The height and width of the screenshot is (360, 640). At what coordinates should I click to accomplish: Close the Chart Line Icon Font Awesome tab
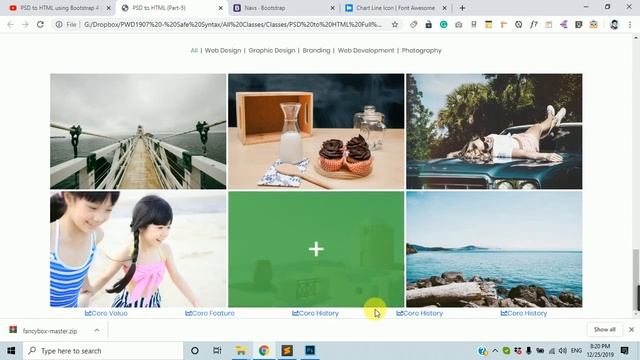pyautogui.click(x=444, y=8)
